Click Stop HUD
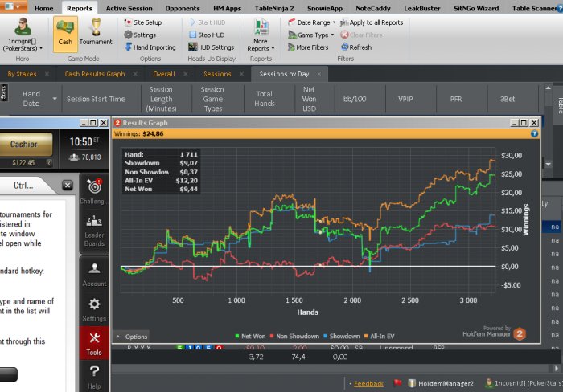The height and width of the screenshot is (392, 563). click(x=207, y=35)
